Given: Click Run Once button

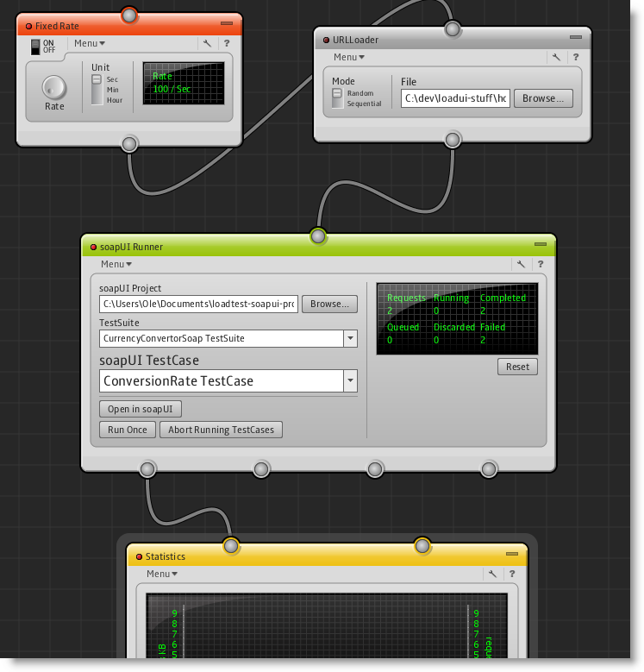Looking at the screenshot, I should point(128,430).
